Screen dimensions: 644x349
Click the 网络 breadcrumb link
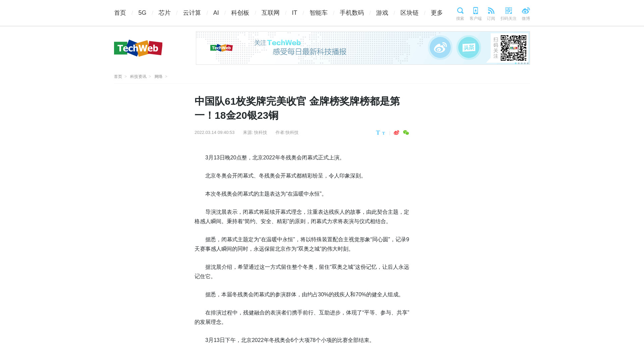(158, 77)
